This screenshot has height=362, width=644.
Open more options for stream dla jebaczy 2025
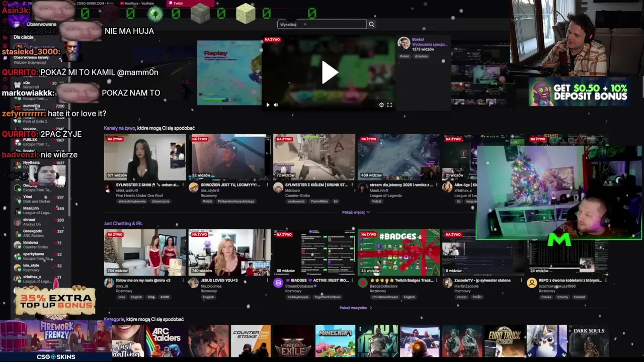[x=437, y=185]
